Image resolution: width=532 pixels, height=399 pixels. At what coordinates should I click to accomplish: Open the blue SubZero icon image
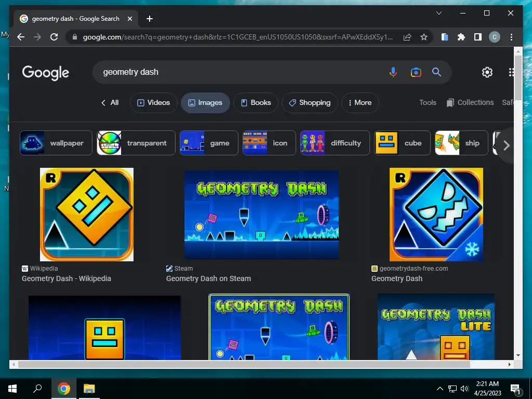(436, 215)
